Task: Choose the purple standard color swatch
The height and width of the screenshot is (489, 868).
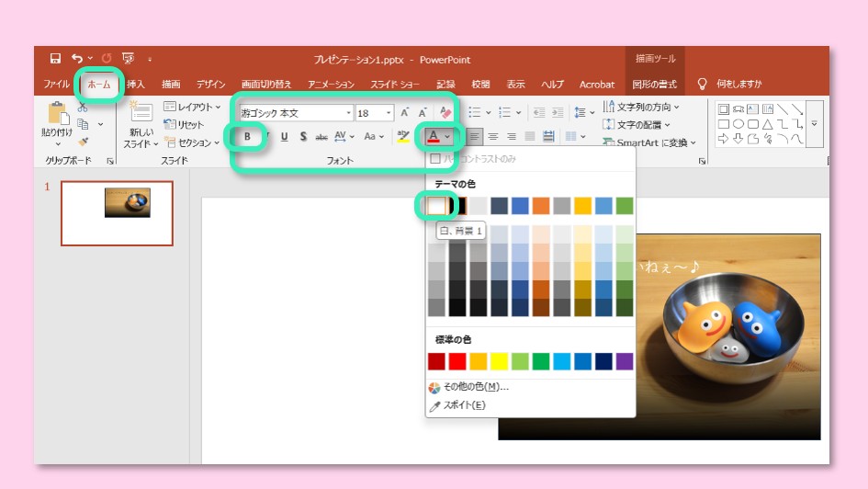Action: [625, 361]
